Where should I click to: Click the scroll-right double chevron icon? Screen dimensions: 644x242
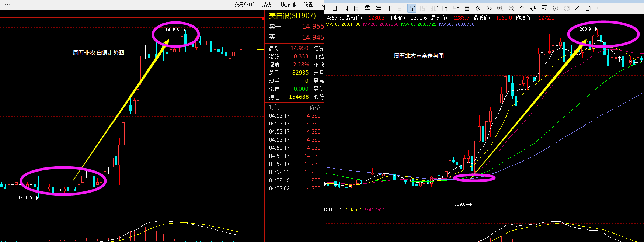(x=489, y=8)
